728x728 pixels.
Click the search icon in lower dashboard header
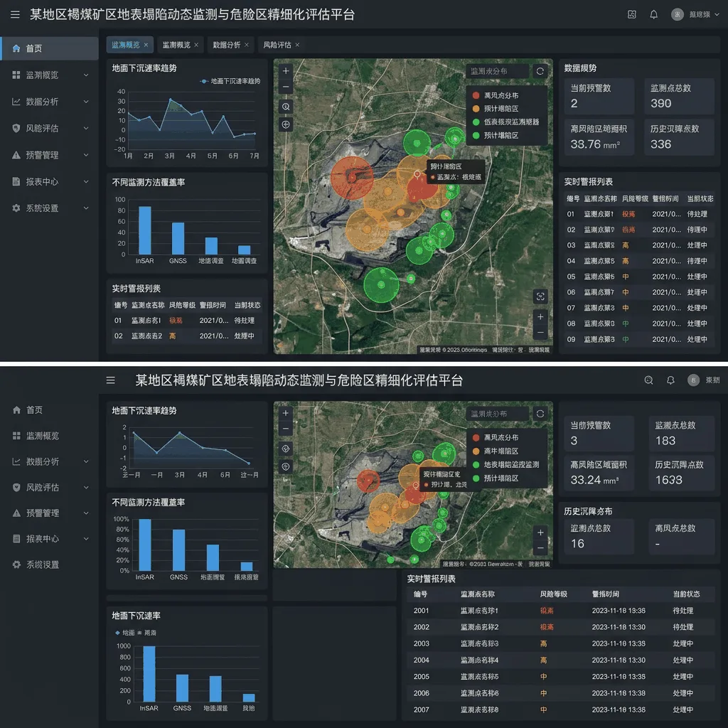648,380
